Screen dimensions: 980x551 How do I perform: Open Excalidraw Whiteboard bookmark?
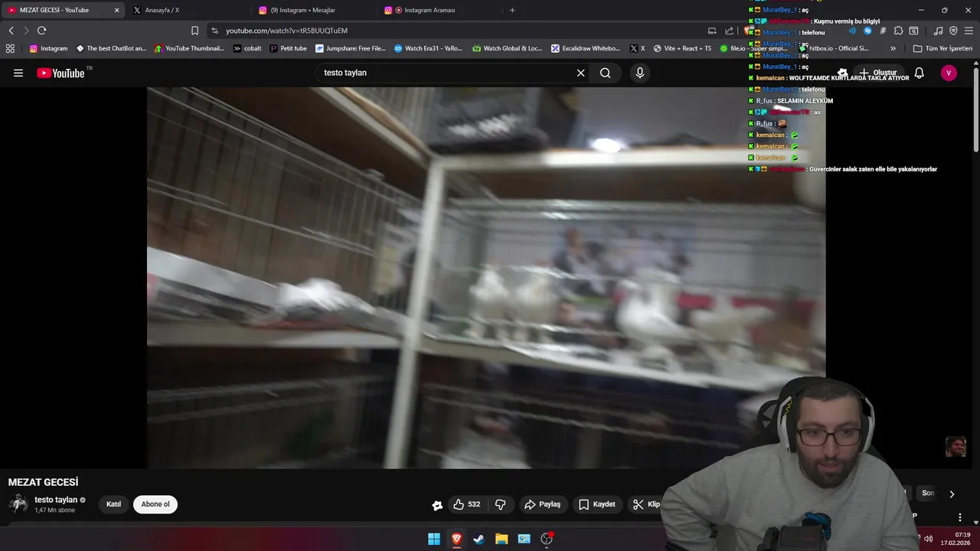coord(586,48)
